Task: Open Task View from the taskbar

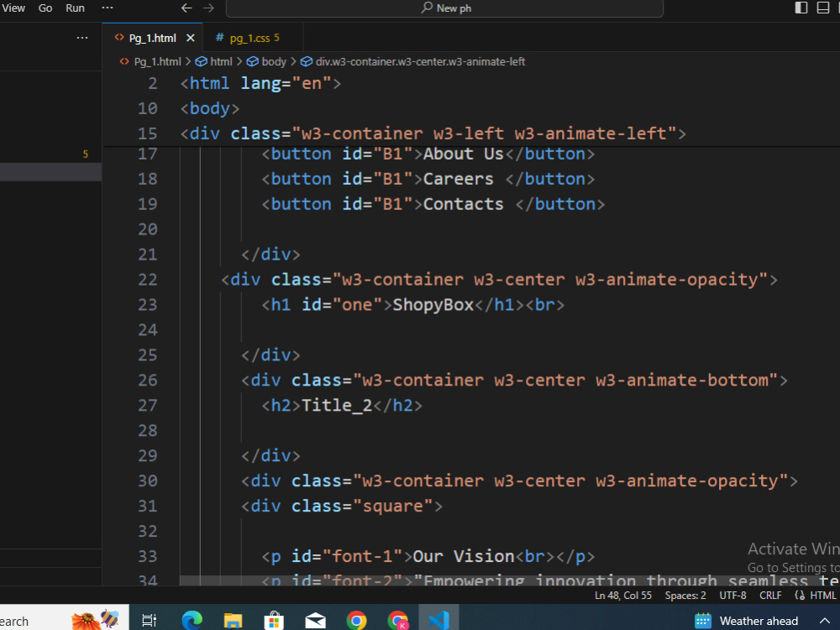Action: [149, 621]
